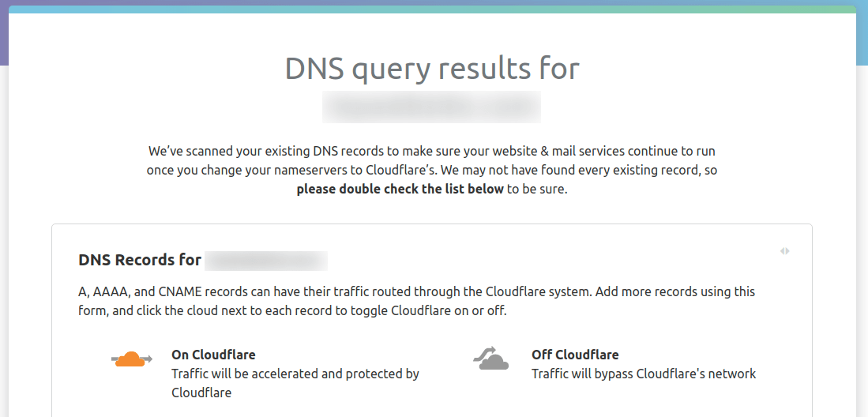Viewport: 868px width, 417px height.
Task: Click the blue background right of the card
Action: [862, 39]
